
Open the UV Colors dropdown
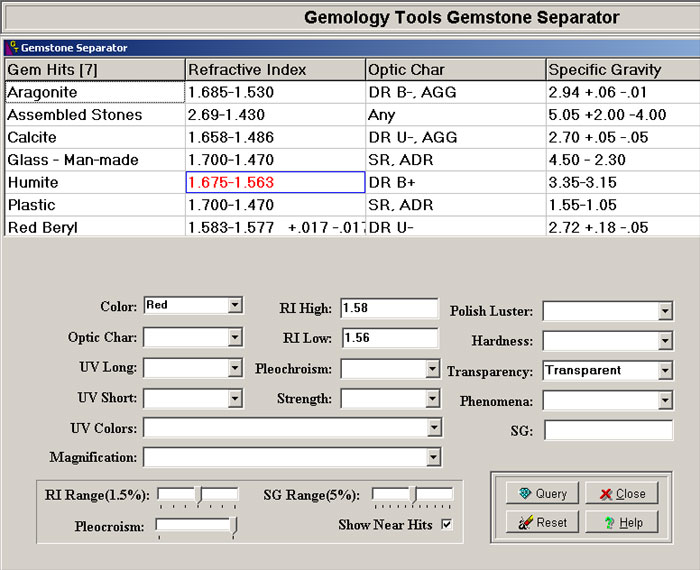coord(434,428)
